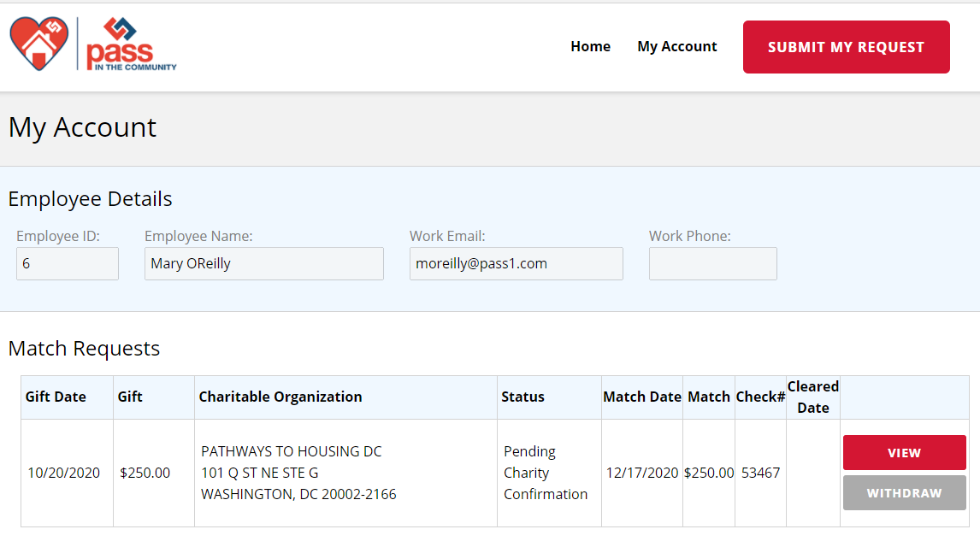This screenshot has height=547, width=980.
Task: Click the Match Requests heading
Action: (84, 348)
